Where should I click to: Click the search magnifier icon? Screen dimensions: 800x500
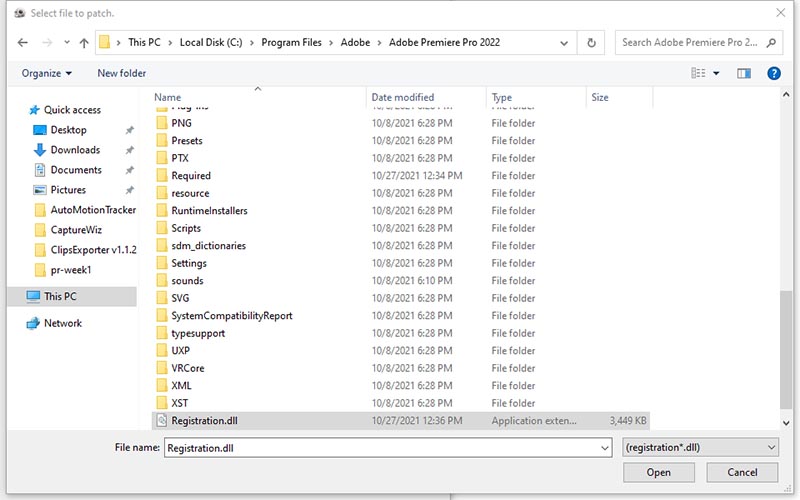(771, 42)
